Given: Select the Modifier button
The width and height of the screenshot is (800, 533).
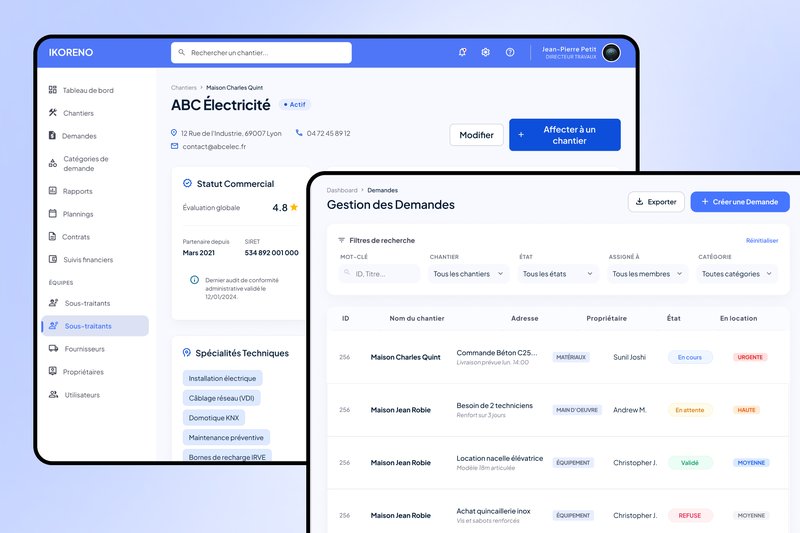Looking at the screenshot, I should pos(477,135).
